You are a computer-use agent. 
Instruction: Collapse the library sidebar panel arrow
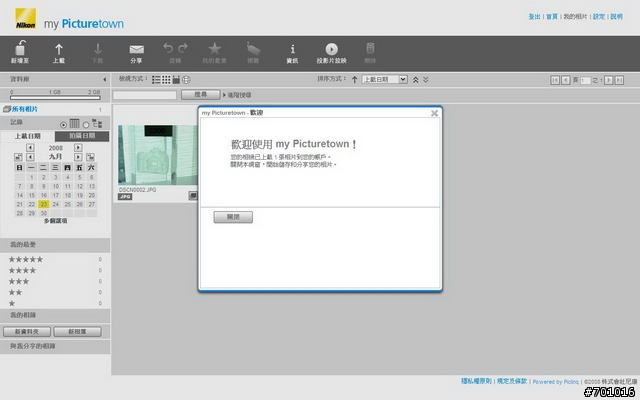point(104,80)
